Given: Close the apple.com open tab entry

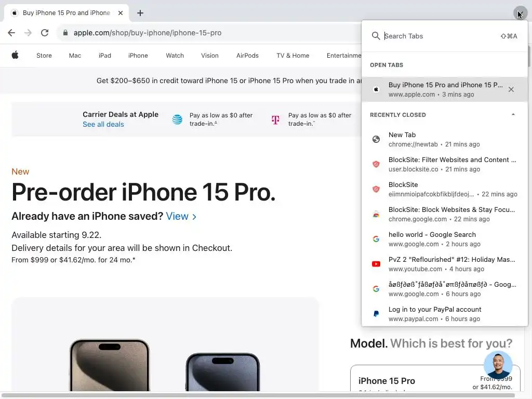Looking at the screenshot, I should (511, 89).
